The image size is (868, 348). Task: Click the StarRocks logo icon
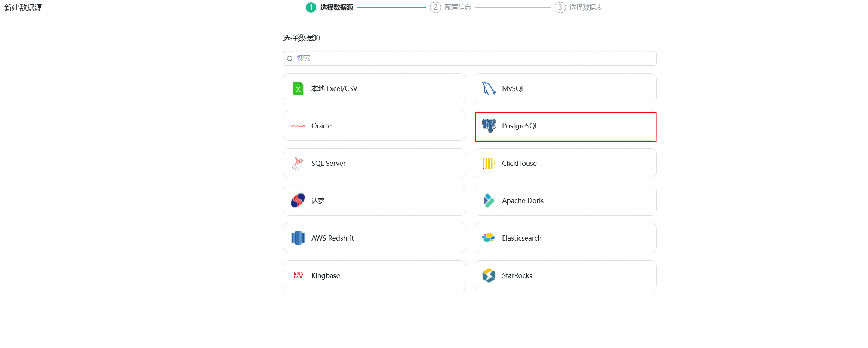(x=489, y=275)
